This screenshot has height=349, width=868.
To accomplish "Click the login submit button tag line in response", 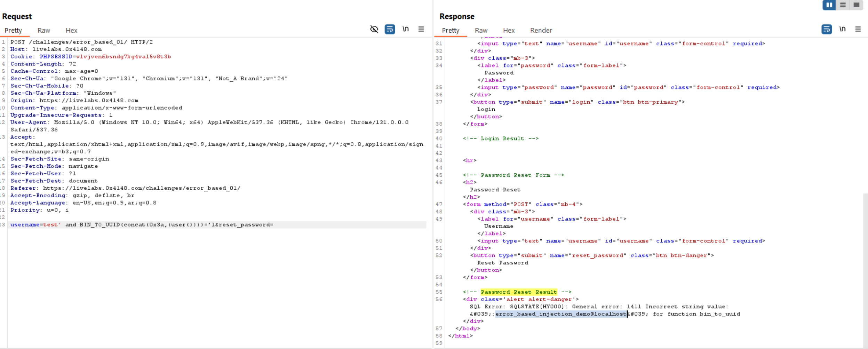I will (x=577, y=102).
